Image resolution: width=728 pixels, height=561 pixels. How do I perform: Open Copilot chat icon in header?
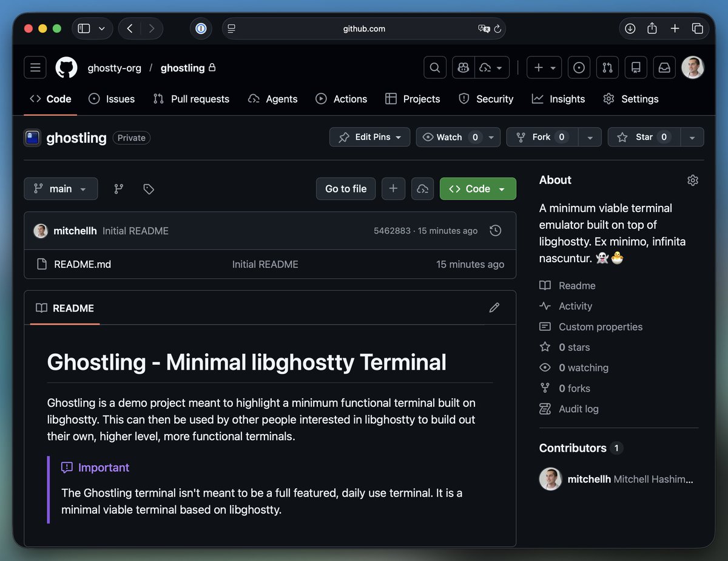coord(463,67)
